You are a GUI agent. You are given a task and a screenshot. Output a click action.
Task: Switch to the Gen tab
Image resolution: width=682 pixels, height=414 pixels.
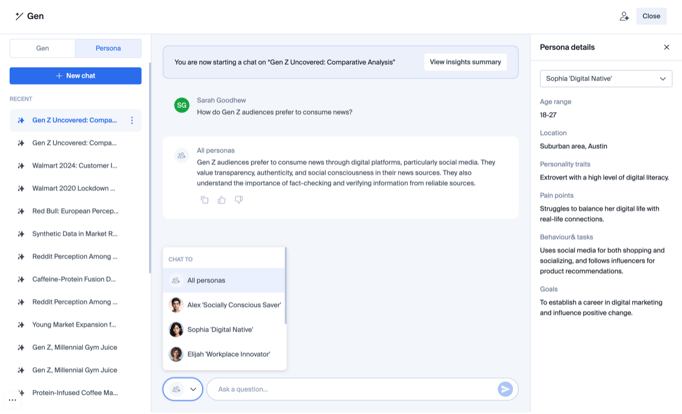click(x=43, y=48)
